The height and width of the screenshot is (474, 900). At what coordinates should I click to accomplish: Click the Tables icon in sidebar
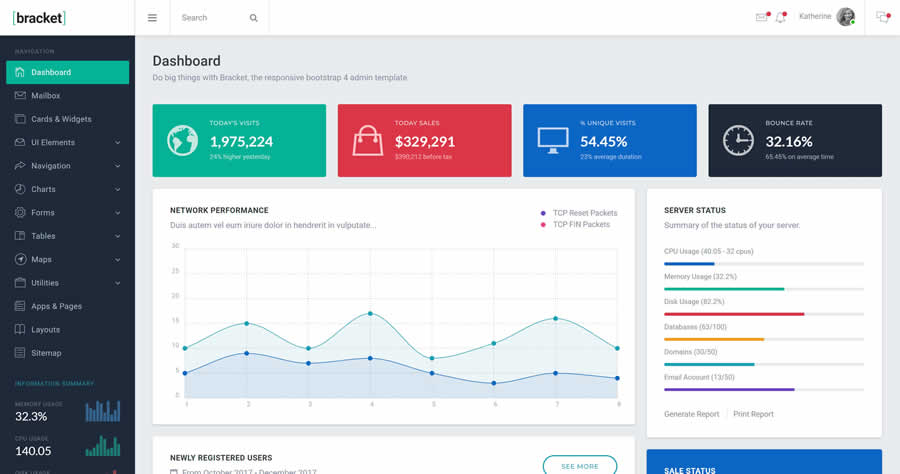(x=20, y=236)
